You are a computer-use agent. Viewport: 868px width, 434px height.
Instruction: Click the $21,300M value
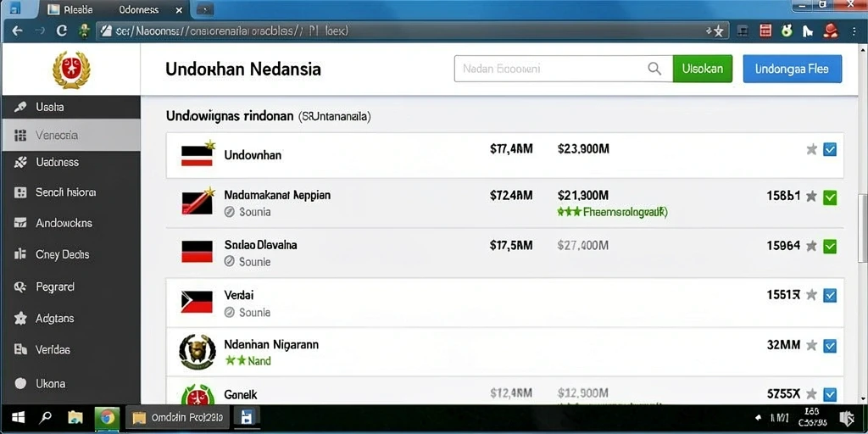(x=583, y=196)
